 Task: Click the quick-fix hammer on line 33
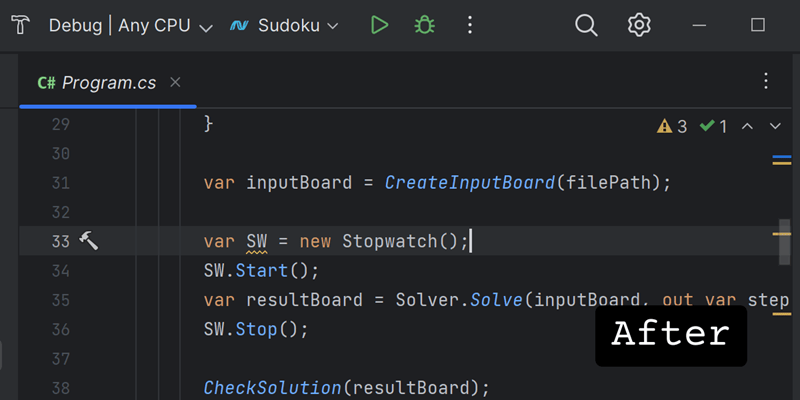(88, 241)
